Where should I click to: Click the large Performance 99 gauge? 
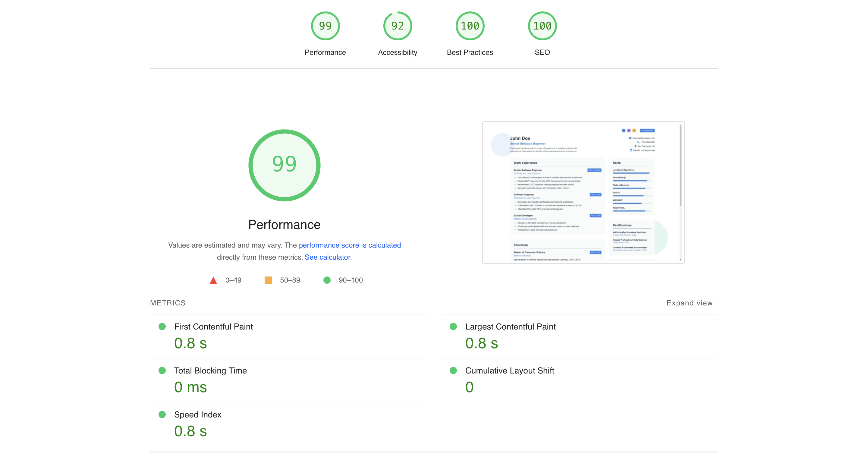[284, 165]
